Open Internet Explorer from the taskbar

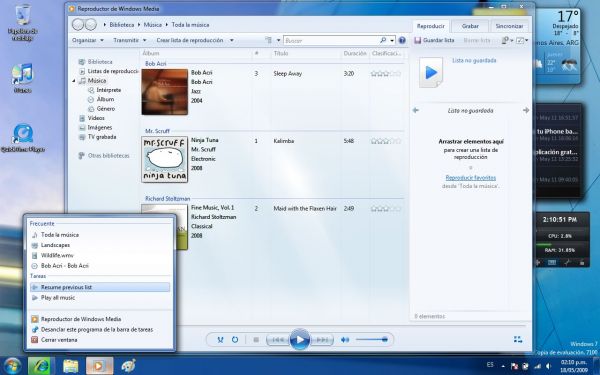40,366
